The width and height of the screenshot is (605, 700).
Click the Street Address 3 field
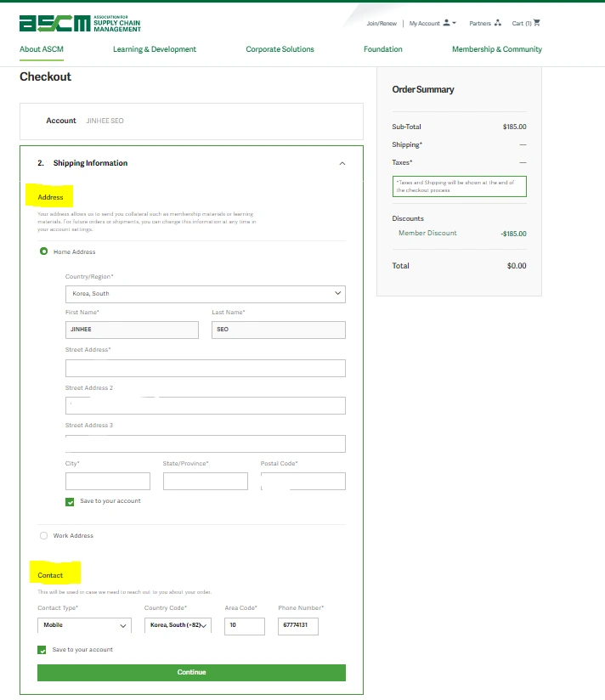coord(206,443)
